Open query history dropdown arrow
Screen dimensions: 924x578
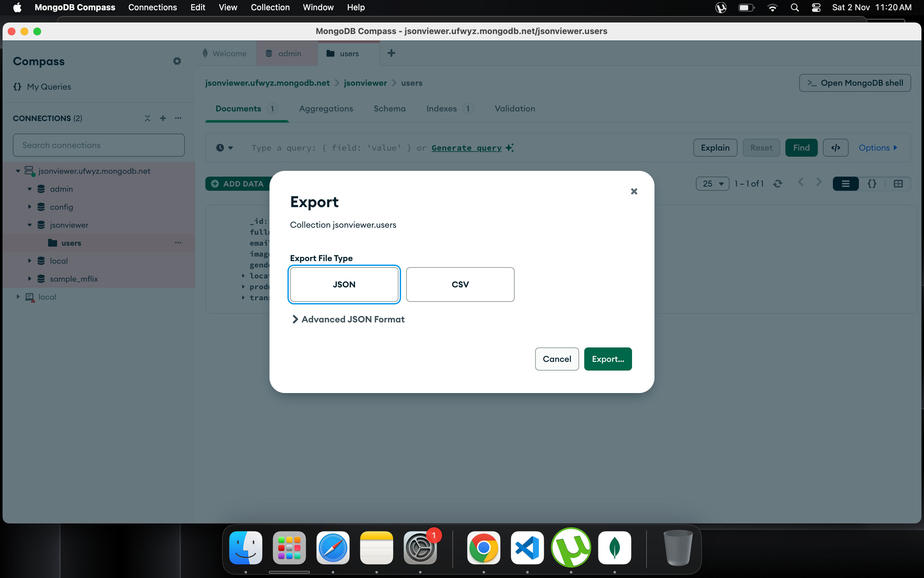point(230,148)
